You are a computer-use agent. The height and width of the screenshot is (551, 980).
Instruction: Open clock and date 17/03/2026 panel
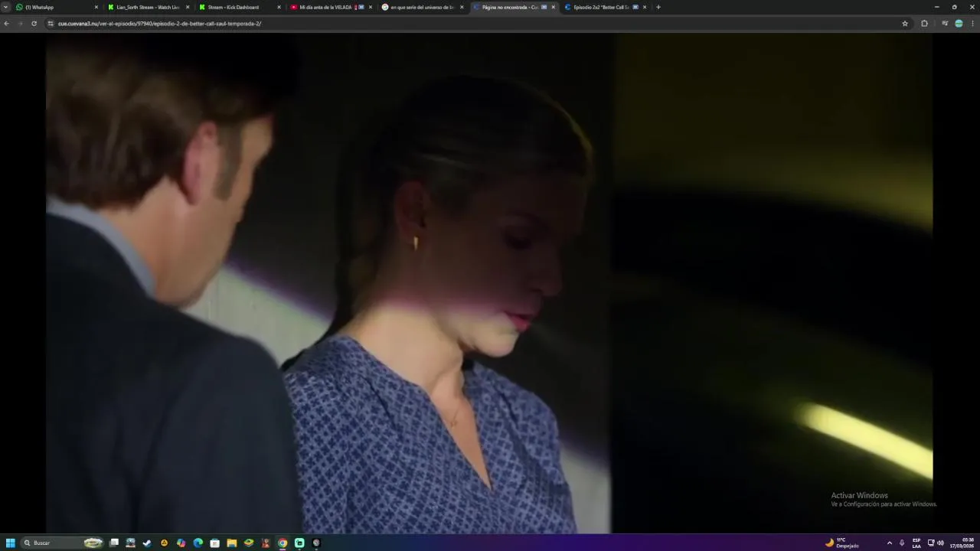[963, 543]
